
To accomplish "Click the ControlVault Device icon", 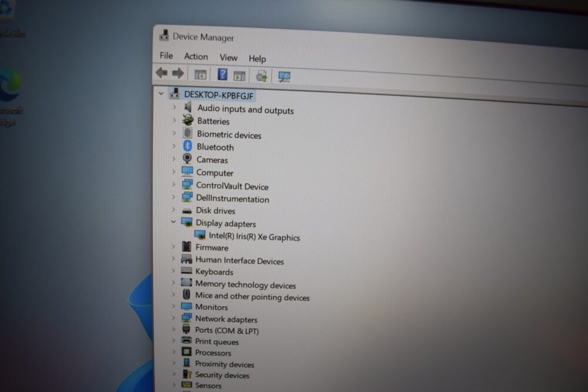I will (x=187, y=184).
